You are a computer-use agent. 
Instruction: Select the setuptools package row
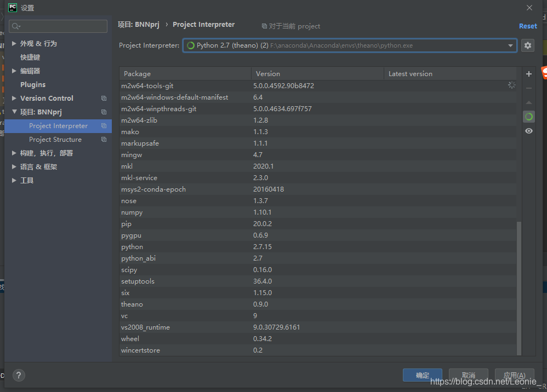click(x=318, y=281)
